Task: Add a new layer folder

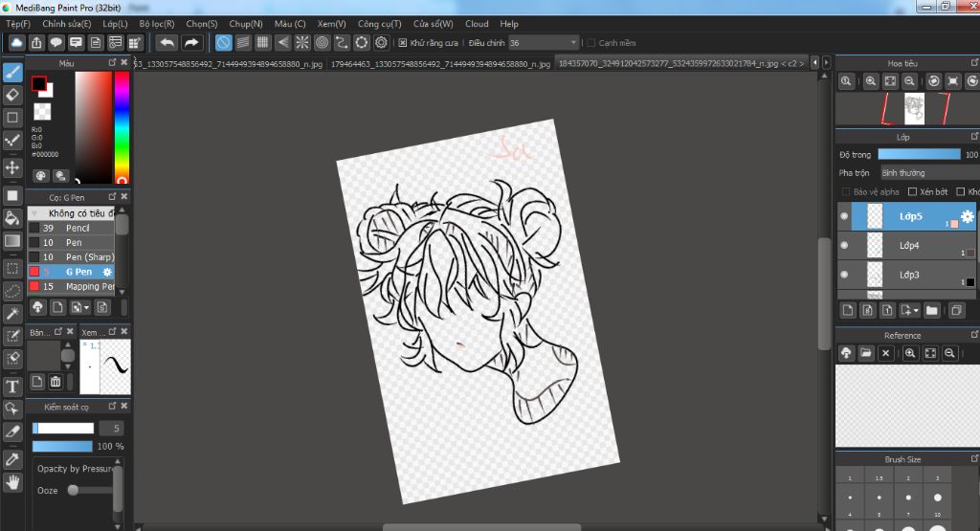Action: point(932,311)
